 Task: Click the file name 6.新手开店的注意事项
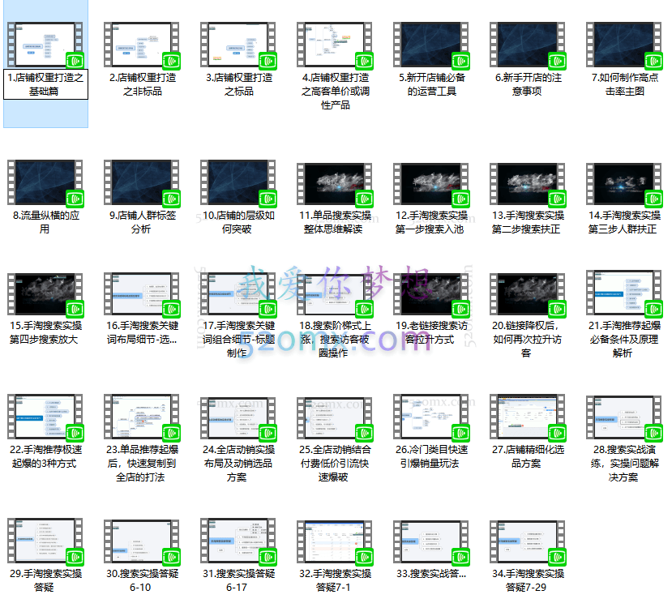[528, 85]
